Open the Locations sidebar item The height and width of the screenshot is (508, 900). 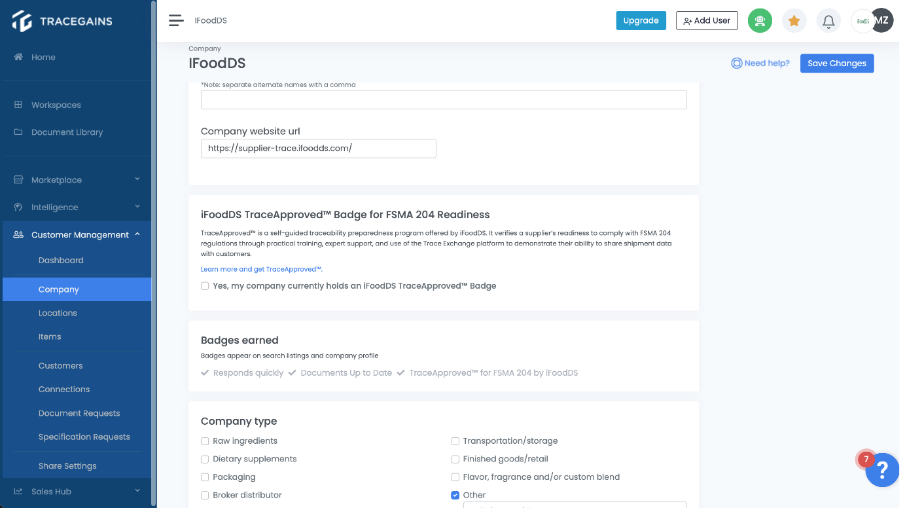tap(58, 313)
